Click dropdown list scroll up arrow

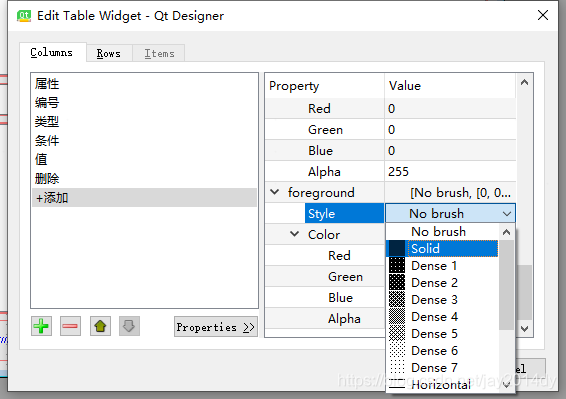click(x=506, y=232)
